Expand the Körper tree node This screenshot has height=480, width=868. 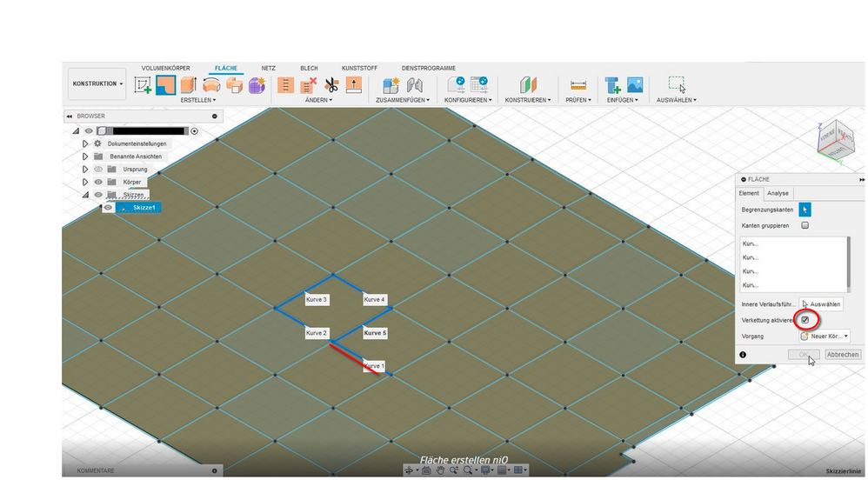[84, 182]
